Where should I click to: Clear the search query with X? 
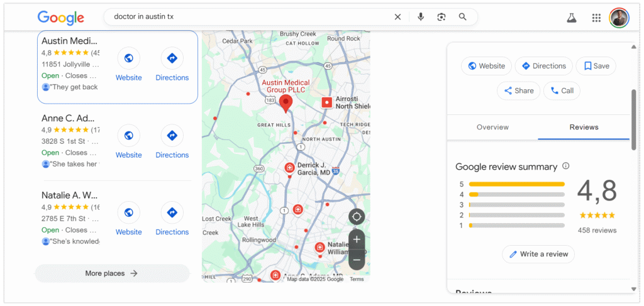coord(397,17)
